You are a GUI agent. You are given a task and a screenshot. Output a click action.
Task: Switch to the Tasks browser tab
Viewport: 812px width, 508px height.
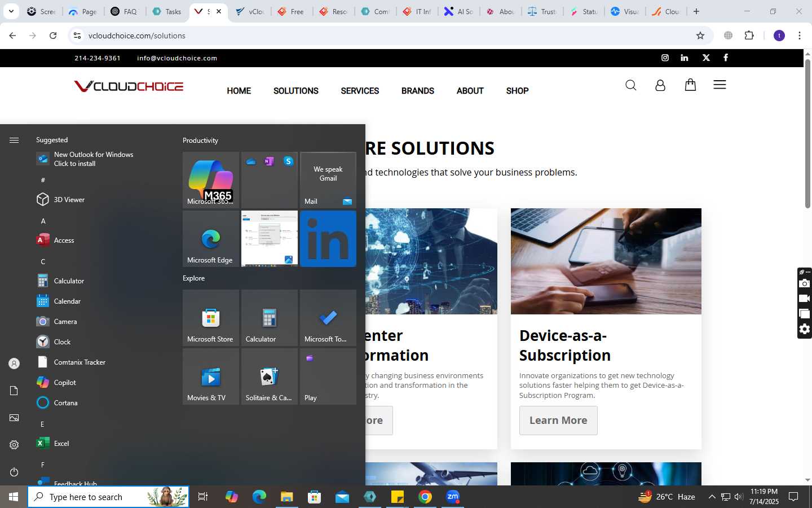click(x=167, y=11)
